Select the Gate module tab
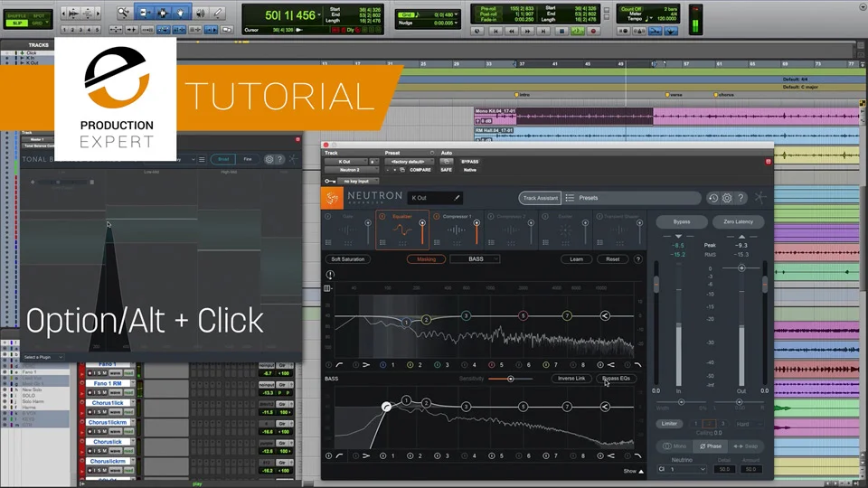Viewport: 868px width, 488px height. 347,230
